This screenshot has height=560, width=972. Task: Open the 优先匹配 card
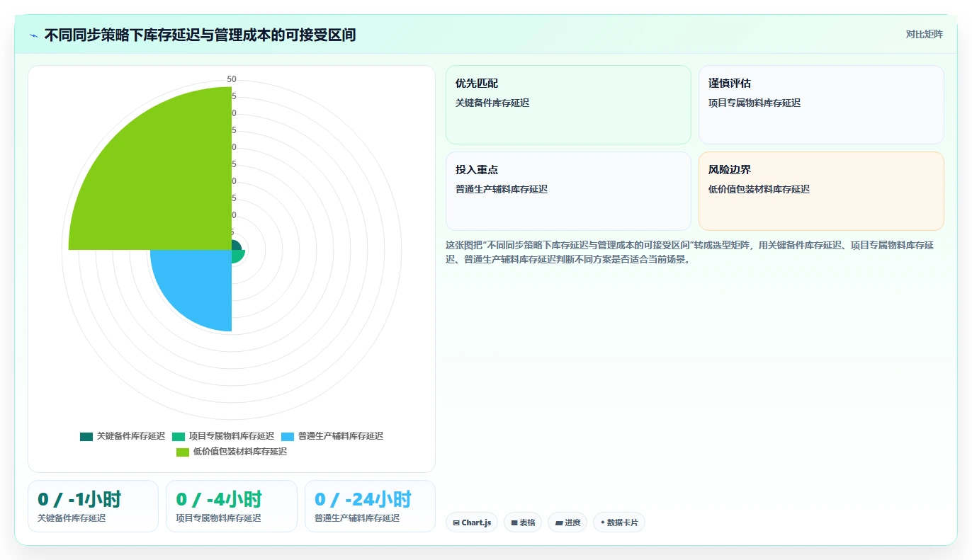click(568, 105)
